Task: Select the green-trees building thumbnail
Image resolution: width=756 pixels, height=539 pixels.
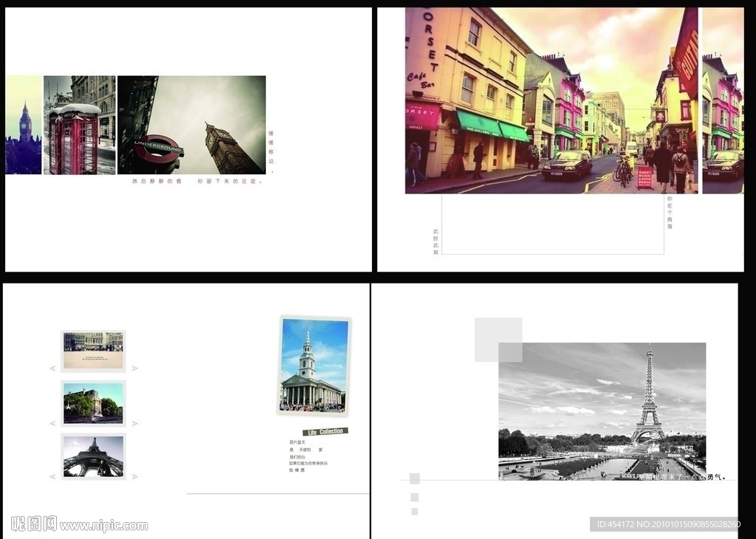Action: click(x=93, y=403)
